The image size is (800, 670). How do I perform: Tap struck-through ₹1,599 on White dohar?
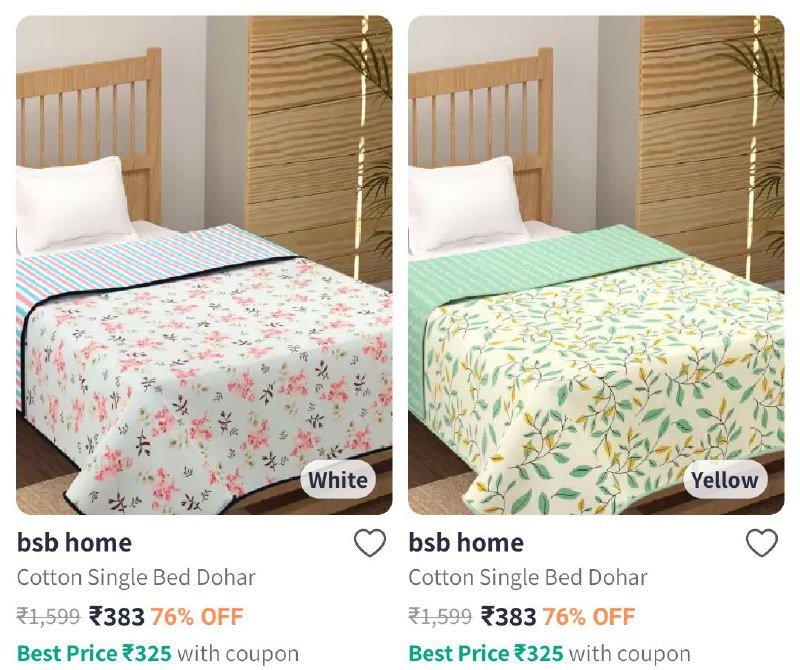48,616
